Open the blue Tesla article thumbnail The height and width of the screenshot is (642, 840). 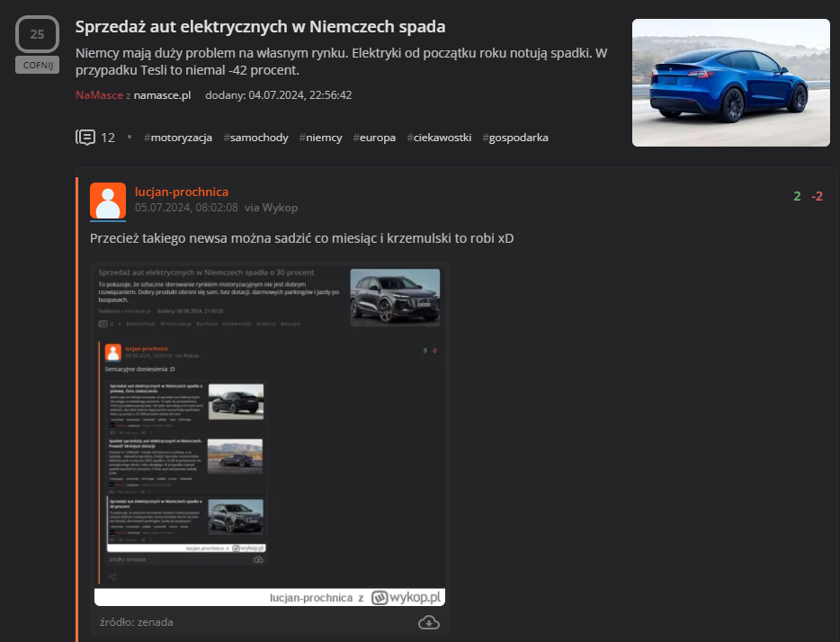click(730, 83)
